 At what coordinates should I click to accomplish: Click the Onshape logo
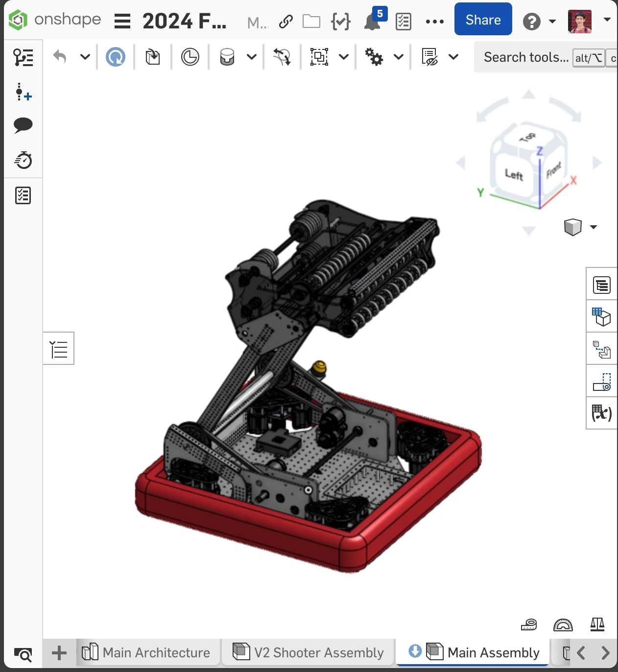pyautogui.click(x=55, y=20)
